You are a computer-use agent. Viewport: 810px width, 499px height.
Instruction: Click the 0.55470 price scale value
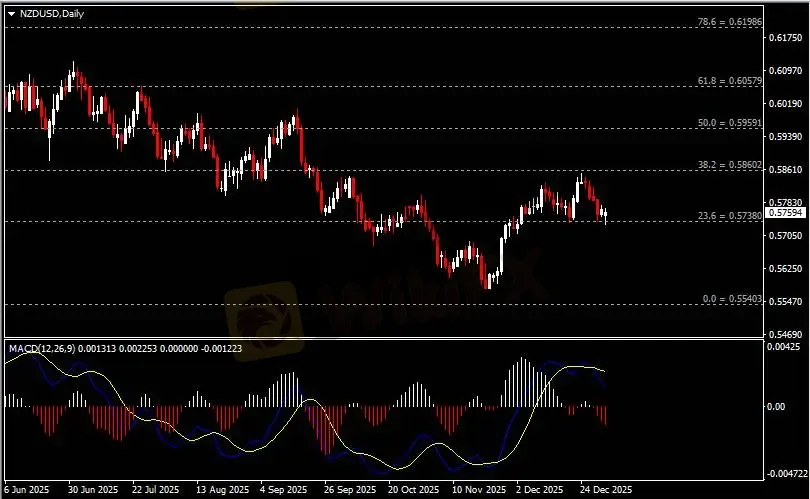point(785,302)
